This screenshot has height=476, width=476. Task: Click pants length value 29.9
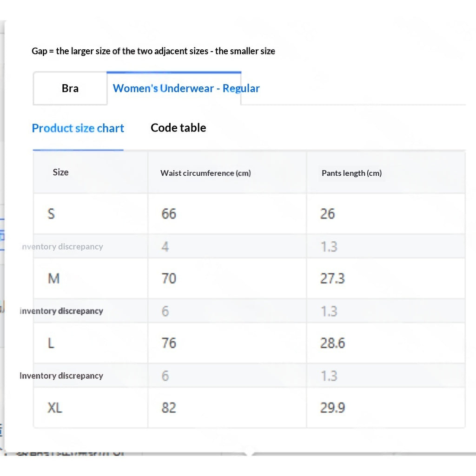[x=332, y=408]
